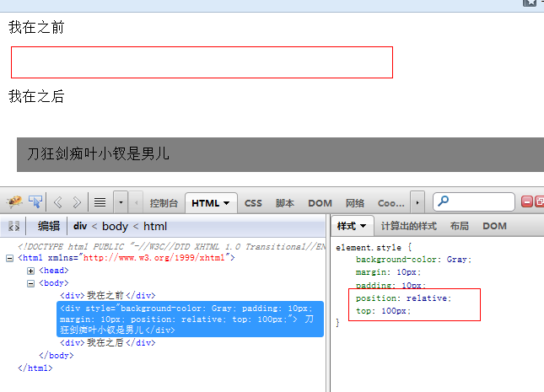Click the 我在之后 page text

pos(36,96)
